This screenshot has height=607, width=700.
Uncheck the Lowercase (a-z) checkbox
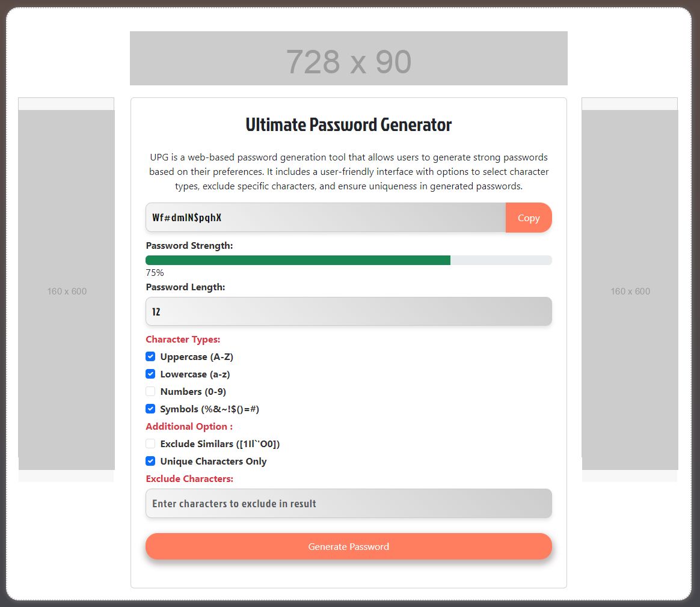(150, 374)
